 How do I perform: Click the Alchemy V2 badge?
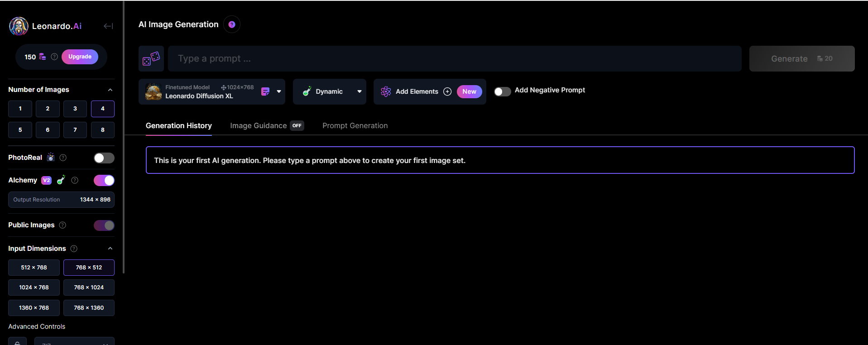tap(47, 180)
